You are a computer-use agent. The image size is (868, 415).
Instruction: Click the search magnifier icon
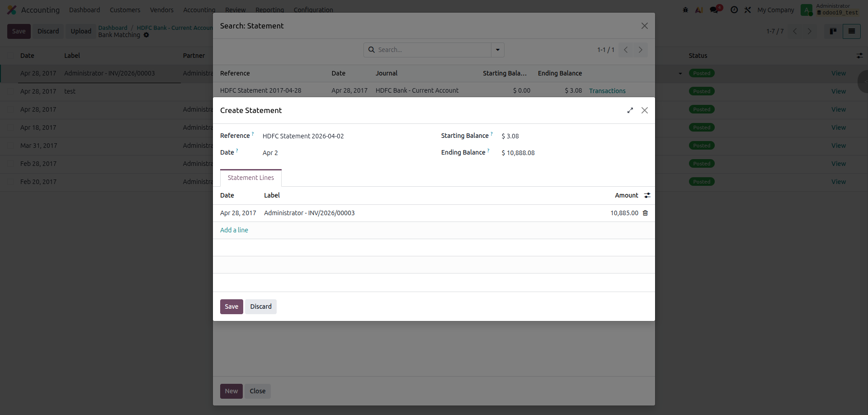[371, 50]
